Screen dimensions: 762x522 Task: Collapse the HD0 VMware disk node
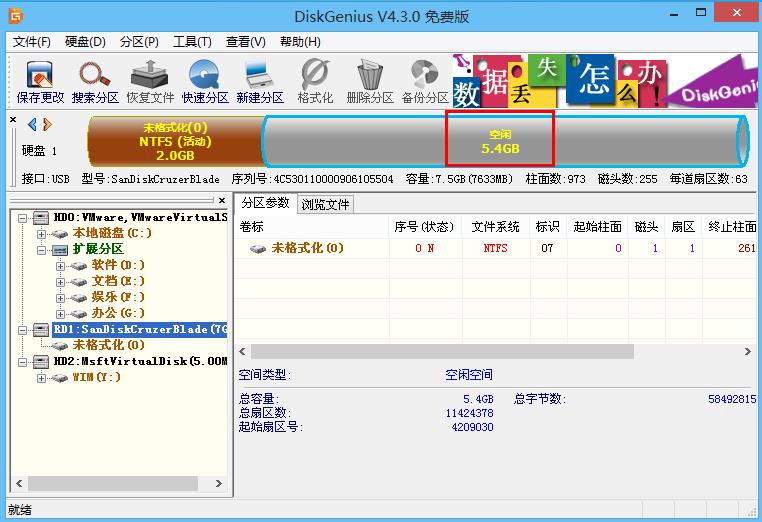(x=22, y=218)
